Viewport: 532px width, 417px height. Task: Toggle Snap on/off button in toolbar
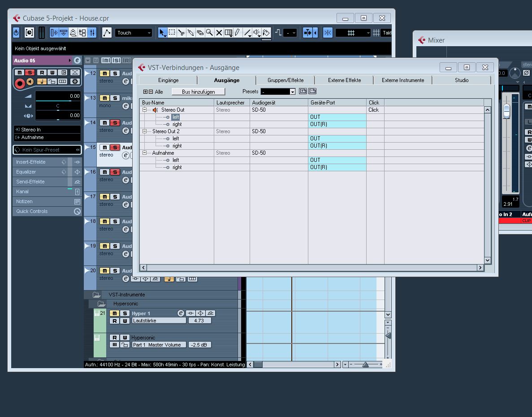[328, 33]
